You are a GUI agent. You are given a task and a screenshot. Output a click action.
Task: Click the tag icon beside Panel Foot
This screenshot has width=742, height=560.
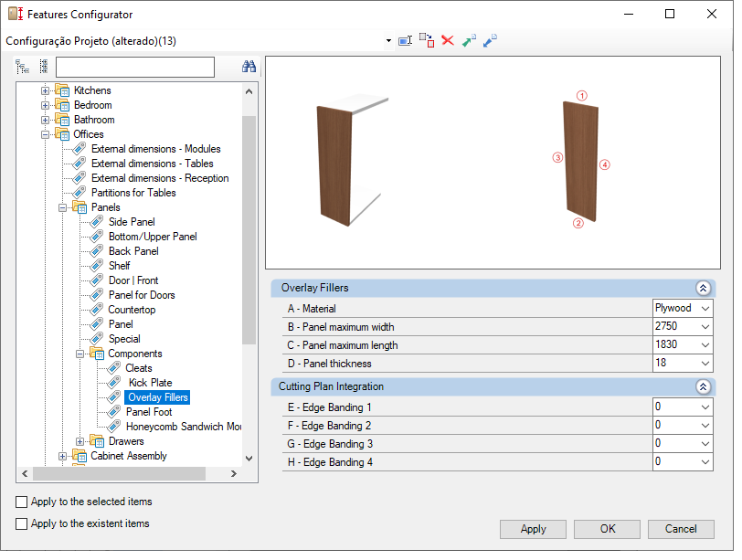click(x=114, y=412)
